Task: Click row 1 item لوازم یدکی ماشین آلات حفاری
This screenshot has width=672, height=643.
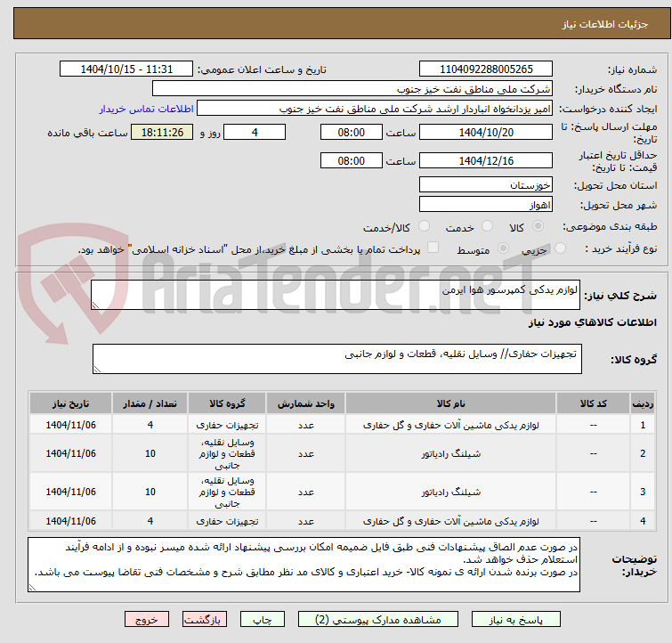Action: tap(451, 425)
